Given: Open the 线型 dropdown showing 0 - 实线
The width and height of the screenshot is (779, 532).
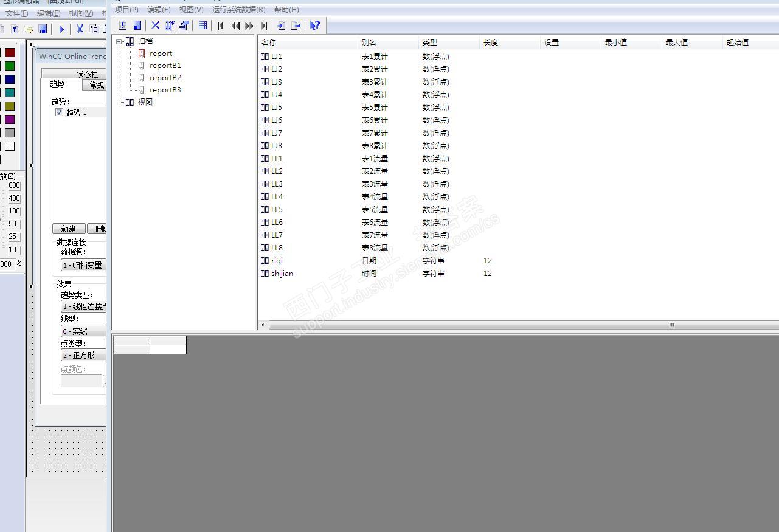Looking at the screenshot, I should click(x=83, y=331).
